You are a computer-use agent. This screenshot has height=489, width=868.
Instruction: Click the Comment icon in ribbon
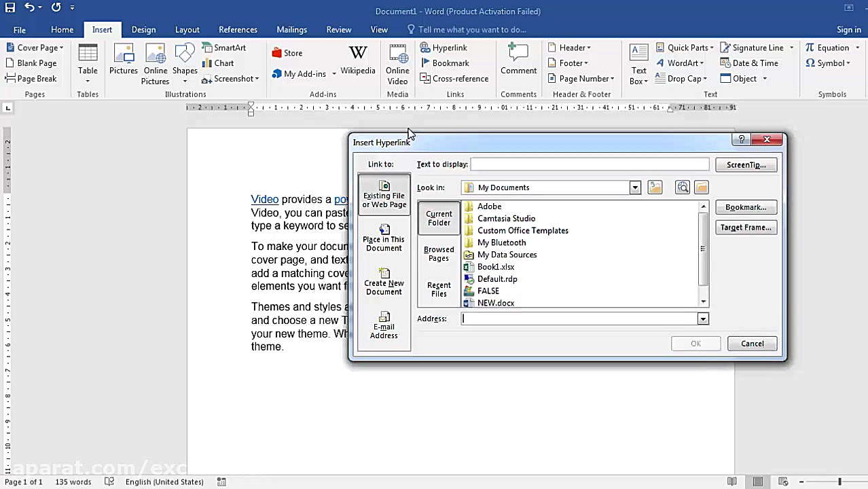(518, 60)
